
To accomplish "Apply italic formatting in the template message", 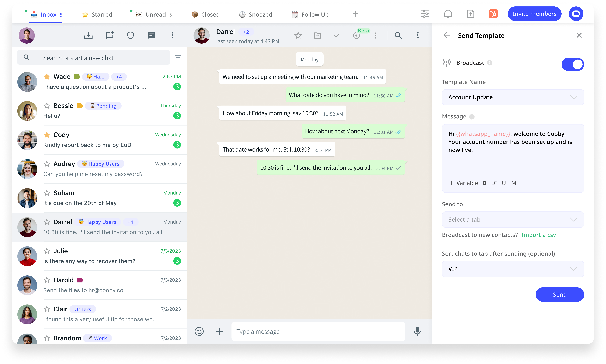I will pos(494,183).
